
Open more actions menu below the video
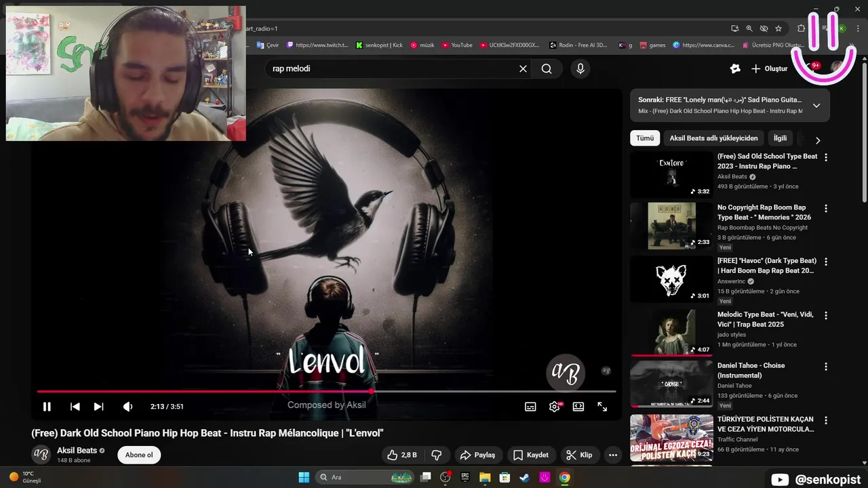[x=613, y=455]
